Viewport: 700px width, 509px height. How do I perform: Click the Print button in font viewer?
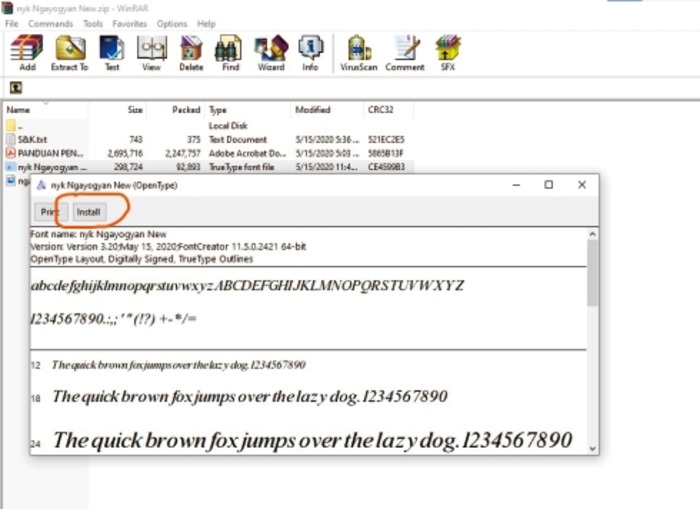(51, 212)
